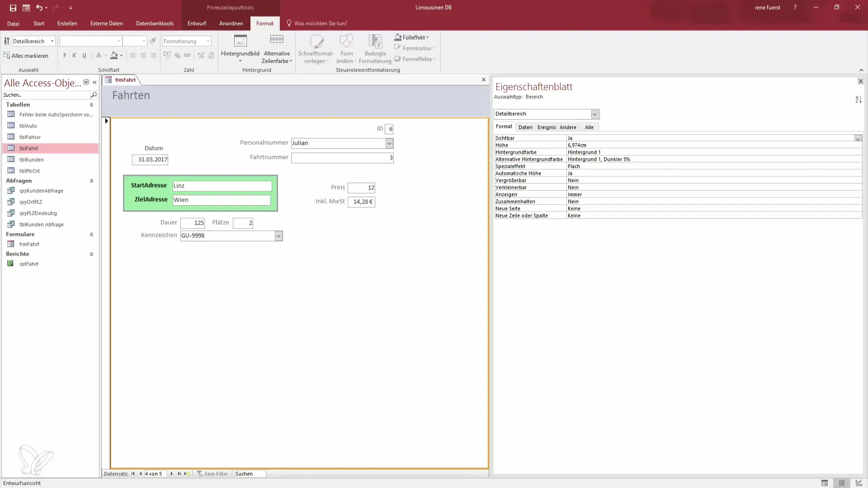Collapse the Abfragen group in navigation
This screenshot has width=868, height=488.
coord(91,181)
